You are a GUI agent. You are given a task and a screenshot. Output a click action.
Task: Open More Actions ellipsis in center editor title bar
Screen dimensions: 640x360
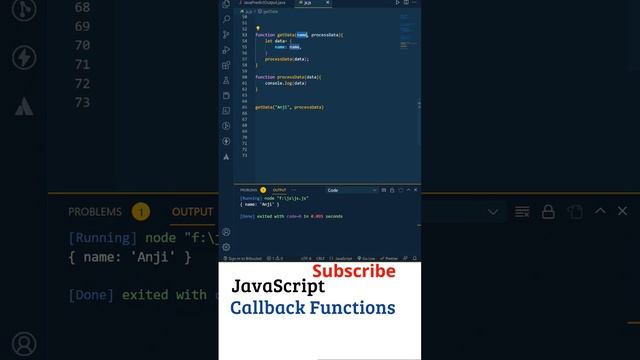click(414, 2)
